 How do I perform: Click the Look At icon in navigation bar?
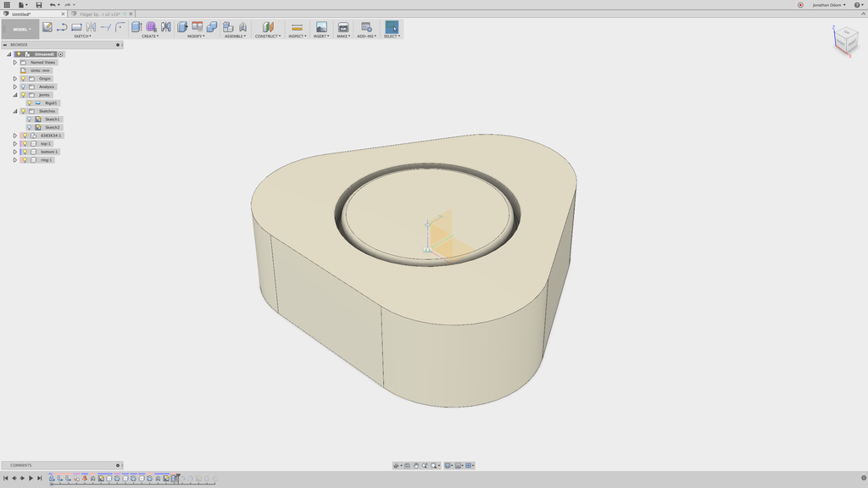(407, 465)
